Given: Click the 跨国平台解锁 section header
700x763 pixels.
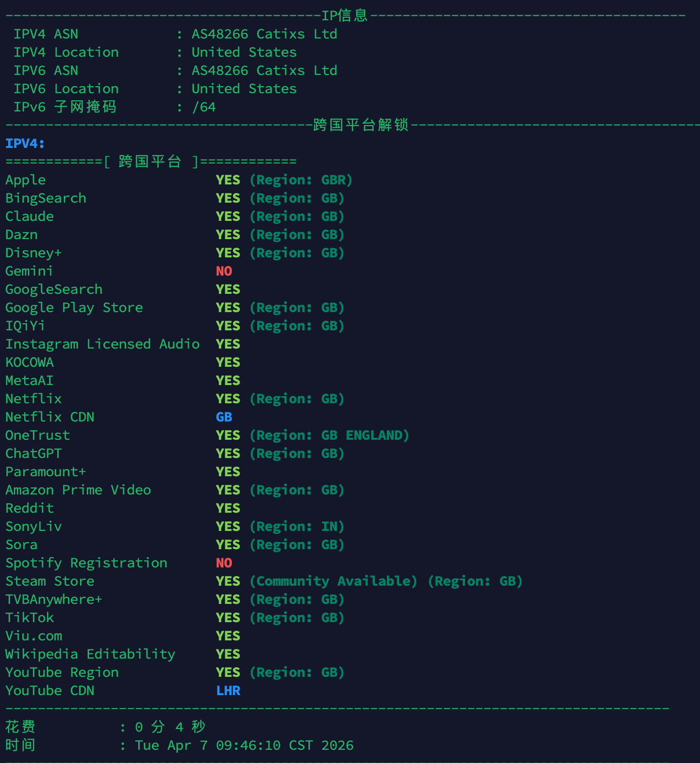Looking at the screenshot, I should (361, 125).
